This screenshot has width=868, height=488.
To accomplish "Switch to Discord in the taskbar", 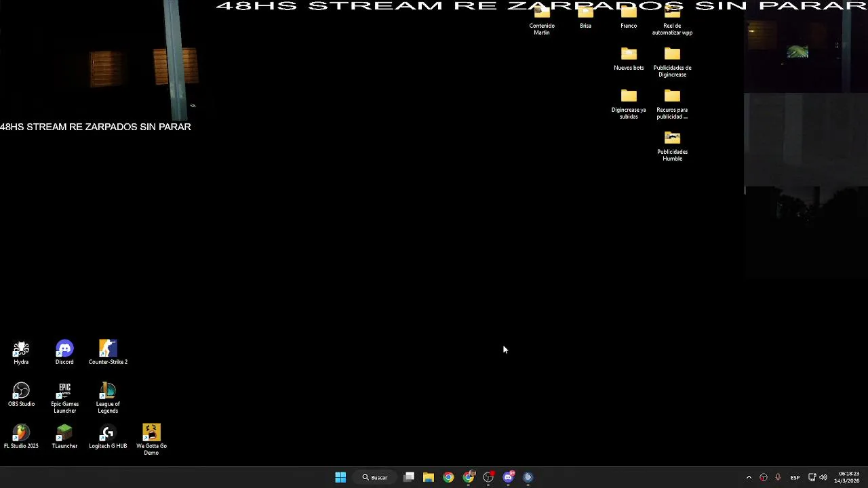I will (508, 477).
